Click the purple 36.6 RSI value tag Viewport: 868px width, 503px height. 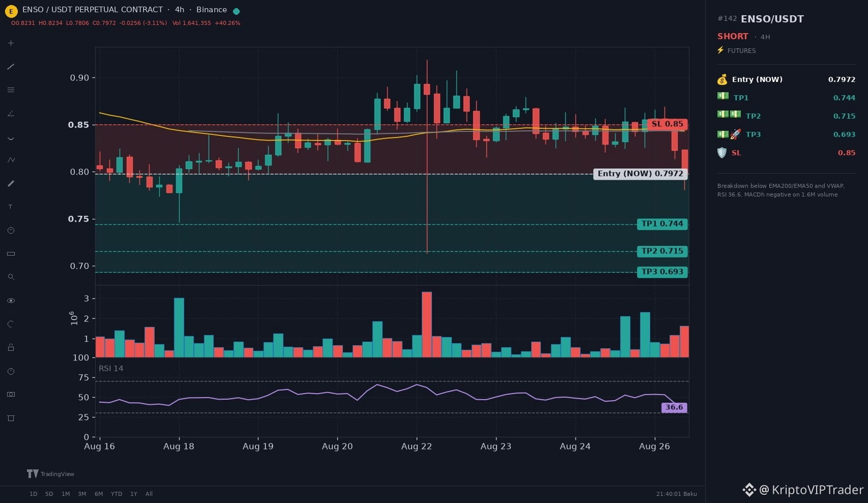pyautogui.click(x=674, y=407)
